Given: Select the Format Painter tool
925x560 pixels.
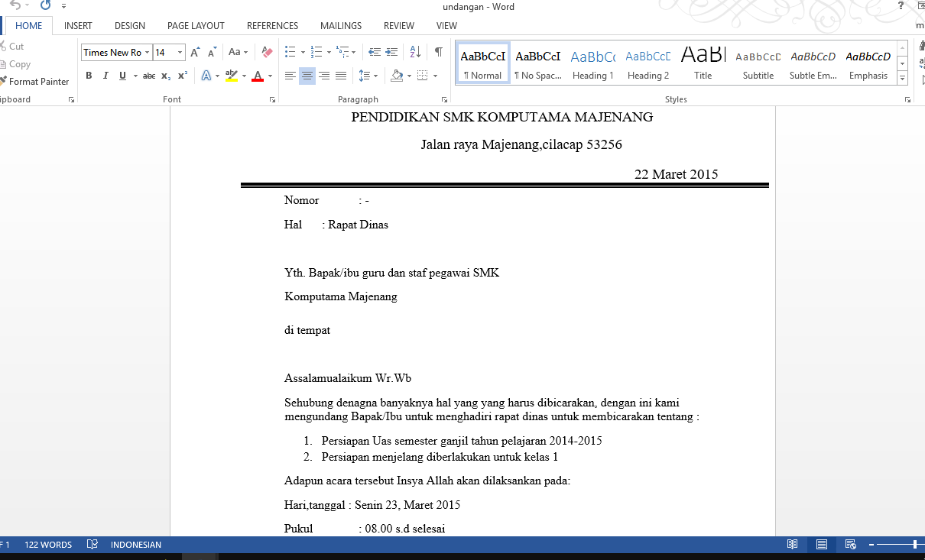Looking at the screenshot, I should 35,82.
